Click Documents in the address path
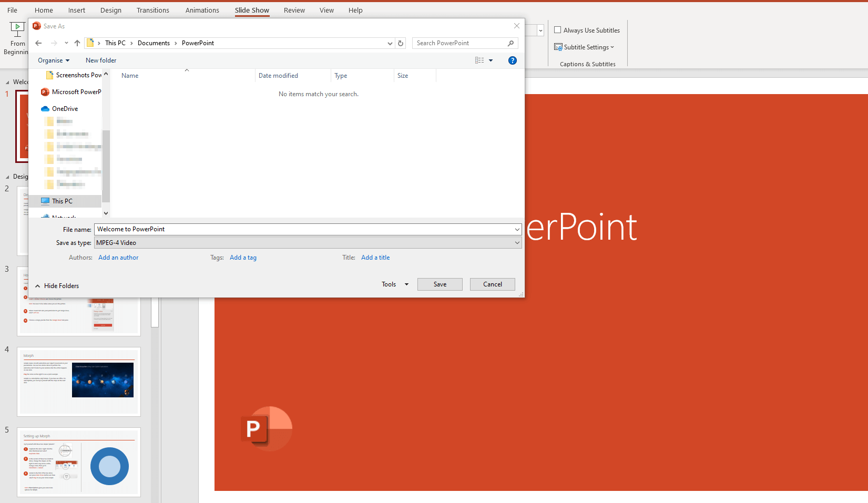Image resolution: width=868 pixels, height=503 pixels. tap(154, 43)
